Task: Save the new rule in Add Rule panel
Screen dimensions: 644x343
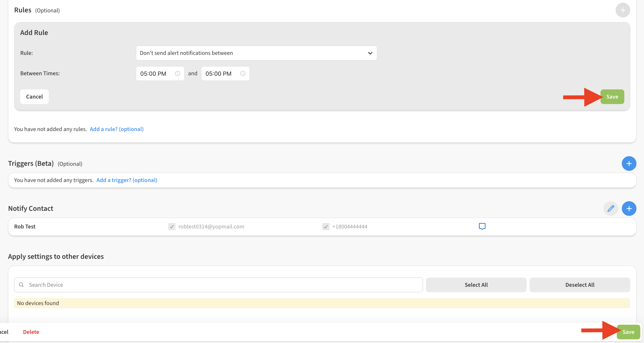Action: point(612,97)
